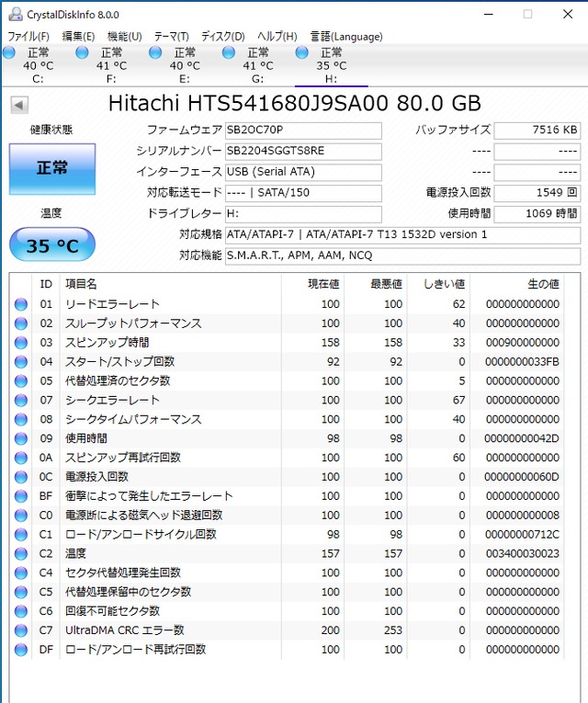Open the 言語(Language) menu
The width and height of the screenshot is (588, 703).
coord(346,37)
